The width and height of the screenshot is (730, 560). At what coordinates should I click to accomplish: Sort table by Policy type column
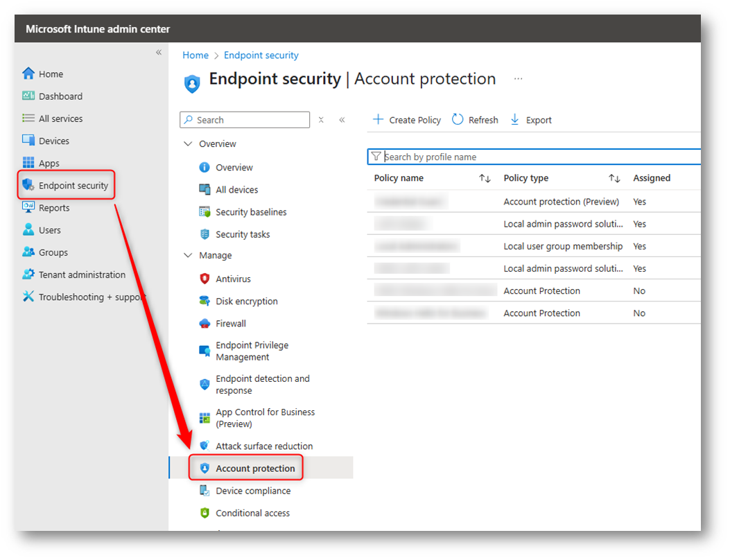tap(614, 178)
